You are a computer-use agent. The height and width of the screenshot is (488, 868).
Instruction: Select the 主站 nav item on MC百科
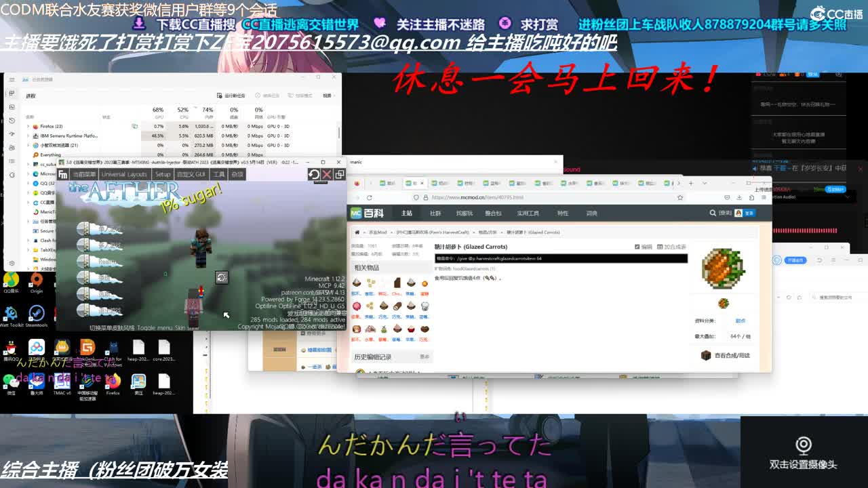(x=406, y=213)
